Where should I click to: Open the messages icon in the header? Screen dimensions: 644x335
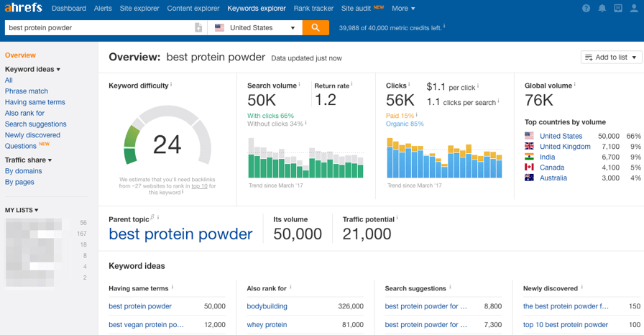(618, 8)
